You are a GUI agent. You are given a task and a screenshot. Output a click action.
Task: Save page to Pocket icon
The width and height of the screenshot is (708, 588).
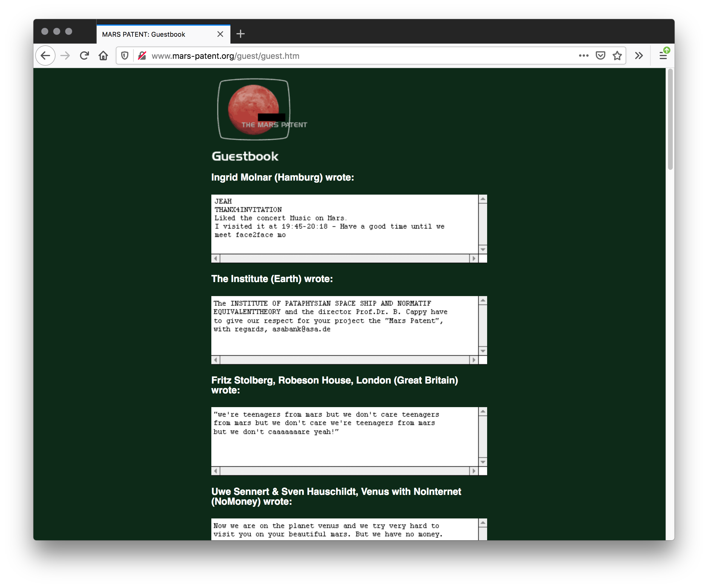(601, 56)
